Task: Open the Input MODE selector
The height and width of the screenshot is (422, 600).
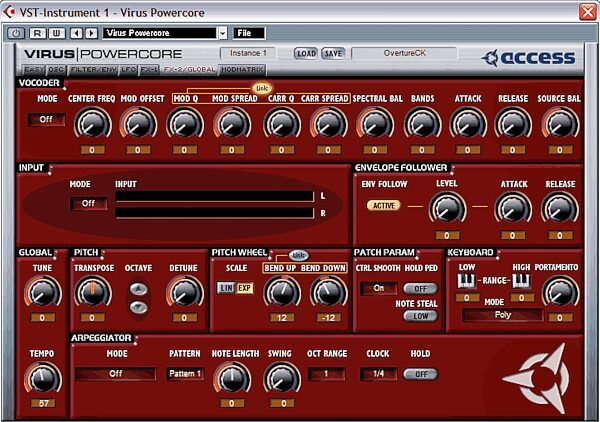Action: click(x=88, y=204)
